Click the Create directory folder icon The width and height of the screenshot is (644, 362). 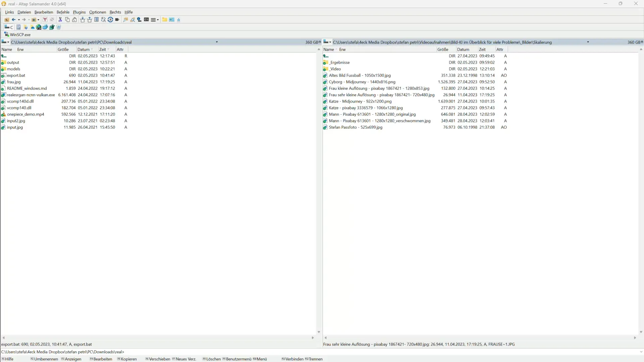coord(165,20)
